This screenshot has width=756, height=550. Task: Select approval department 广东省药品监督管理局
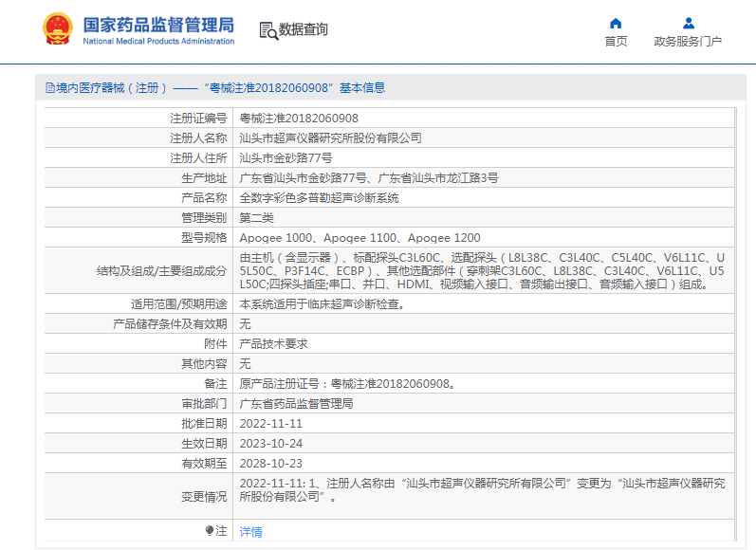[x=297, y=403]
